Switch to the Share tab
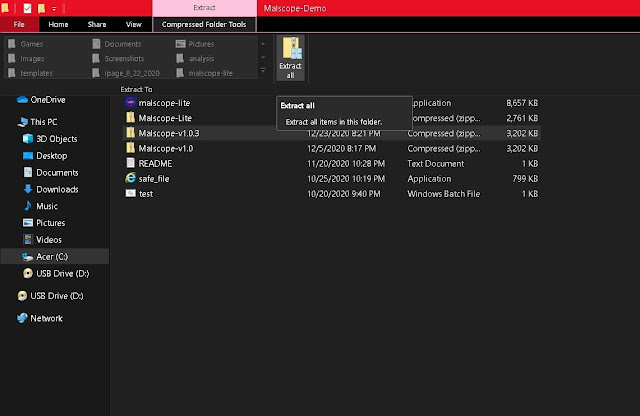Viewport: 640px width, 416px height. pyautogui.click(x=97, y=24)
